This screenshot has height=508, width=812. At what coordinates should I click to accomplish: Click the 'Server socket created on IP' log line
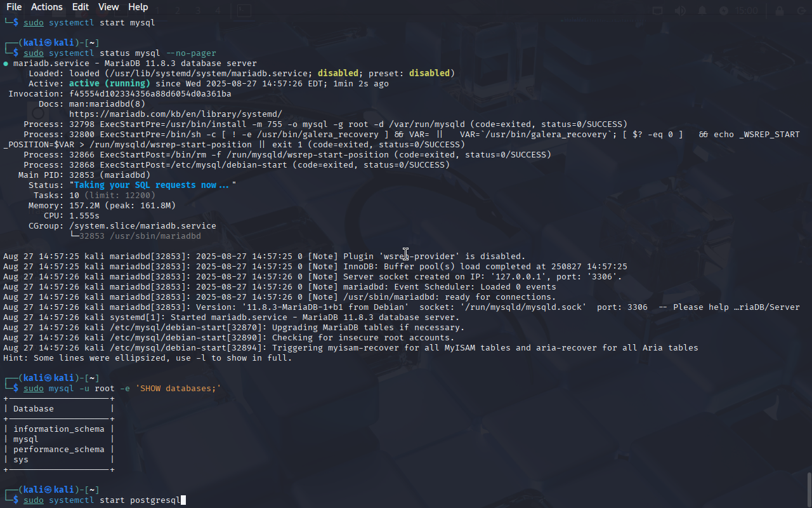coord(313,277)
